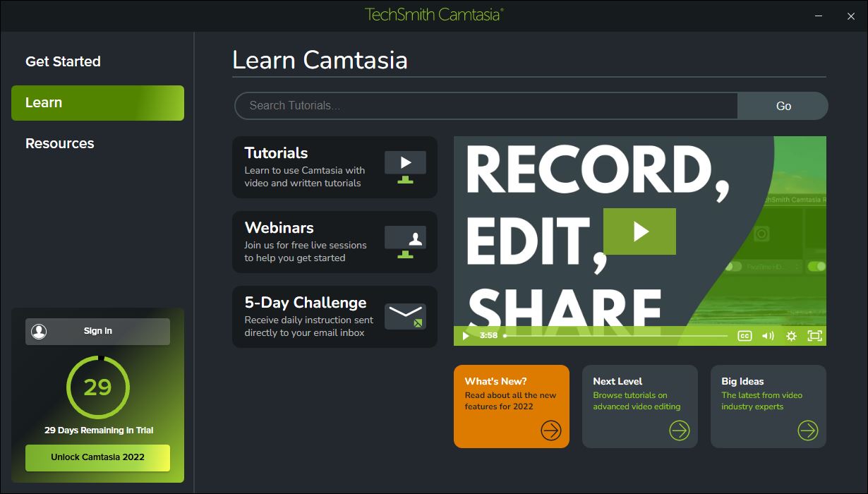Click the Sign In button
This screenshot has width=868, height=494.
(x=97, y=332)
